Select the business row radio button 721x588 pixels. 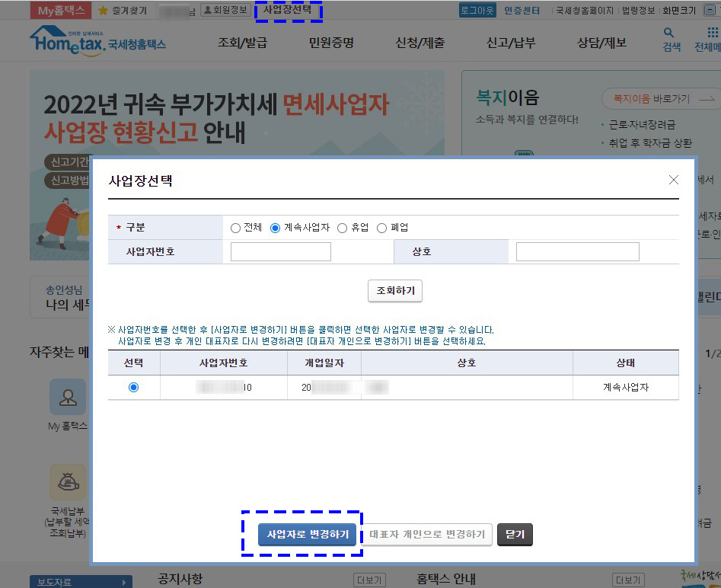pos(134,388)
